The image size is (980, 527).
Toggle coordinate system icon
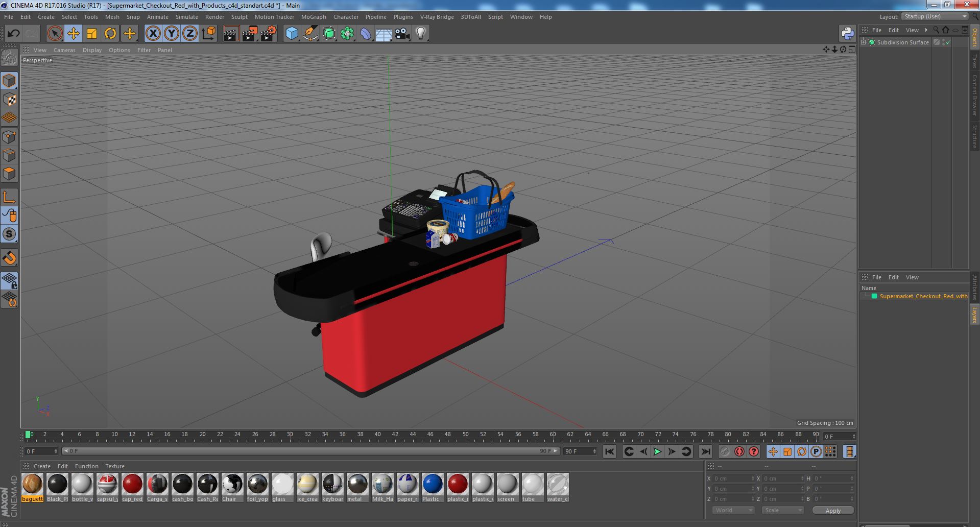[x=208, y=34]
